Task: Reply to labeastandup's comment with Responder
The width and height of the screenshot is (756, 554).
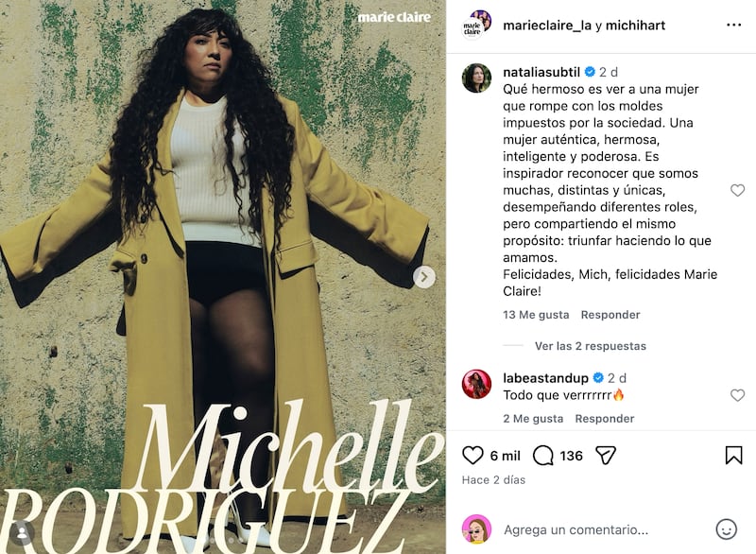Action: coord(605,419)
